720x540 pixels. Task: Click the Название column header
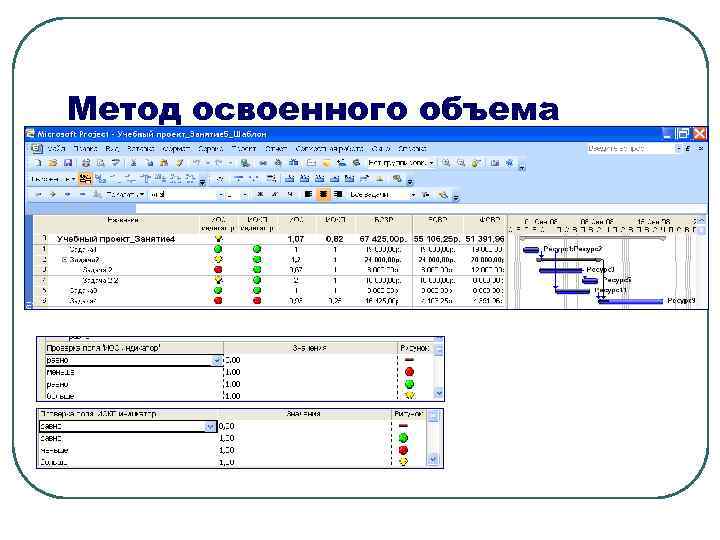click(x=123, y=224)
